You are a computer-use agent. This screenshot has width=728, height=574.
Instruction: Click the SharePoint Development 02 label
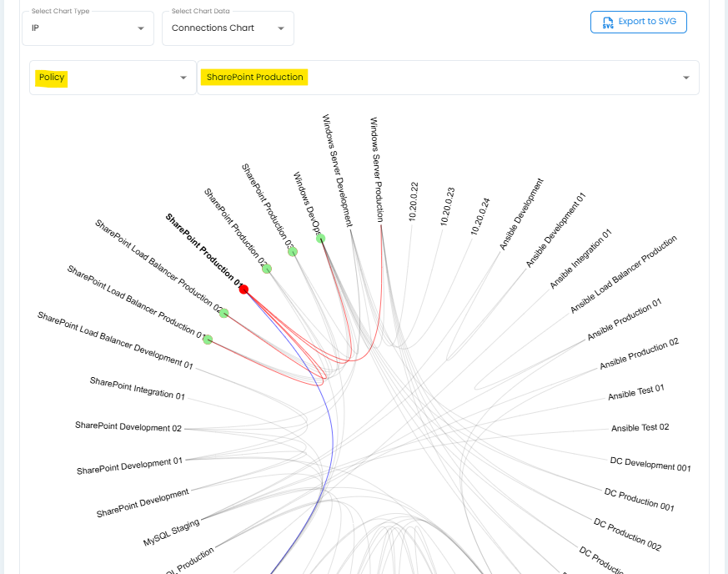pyautogui.click(x=128, y=427)
